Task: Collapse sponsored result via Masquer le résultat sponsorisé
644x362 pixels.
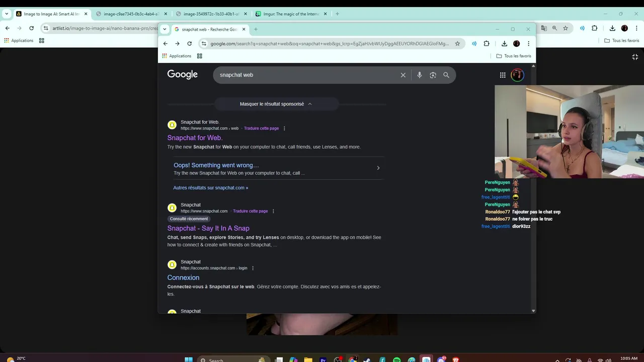Action: point(276,104)
